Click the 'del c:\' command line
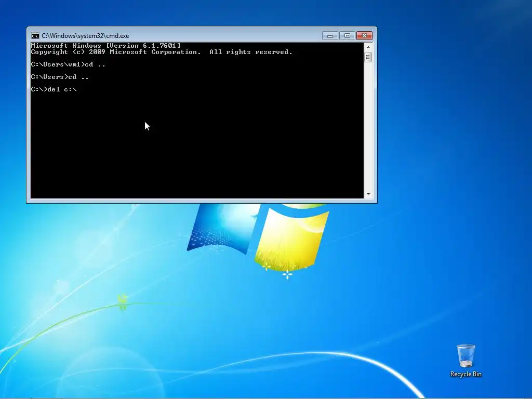 pyautogui.click(x=54, y=89)
